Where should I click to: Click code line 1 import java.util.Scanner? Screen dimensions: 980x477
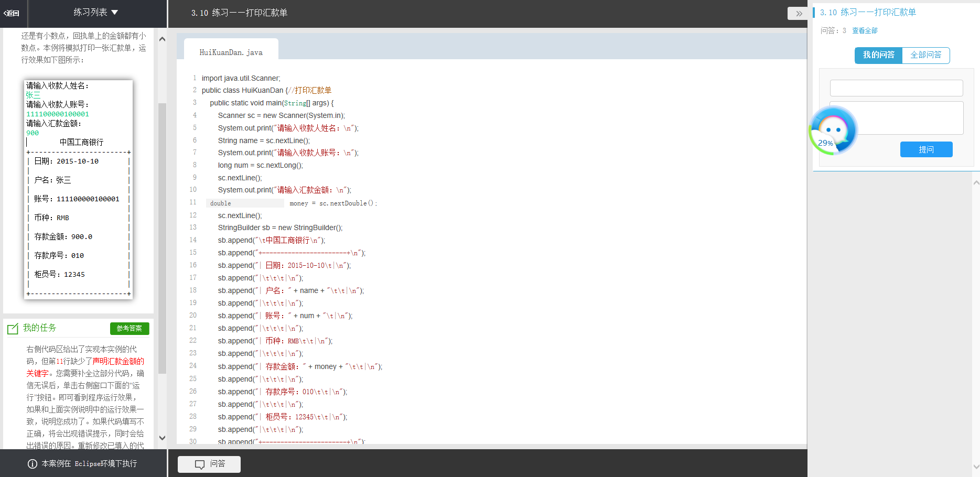[241, 78]
